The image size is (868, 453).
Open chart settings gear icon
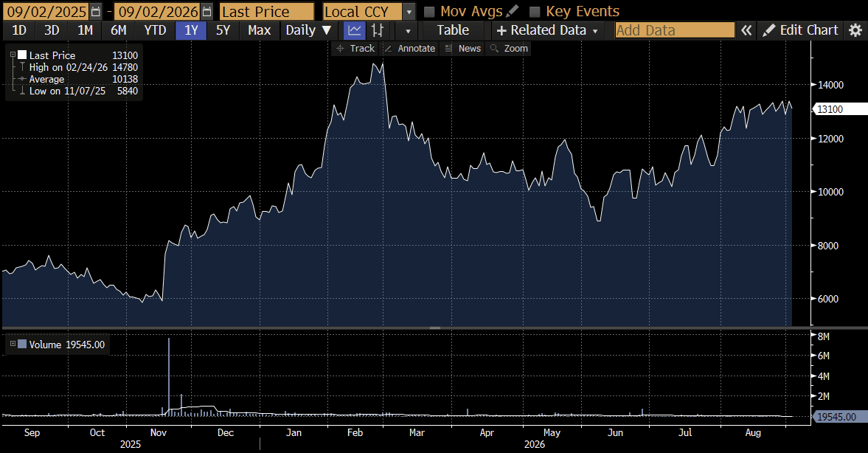pyautogui.click(x=855, y=30)
